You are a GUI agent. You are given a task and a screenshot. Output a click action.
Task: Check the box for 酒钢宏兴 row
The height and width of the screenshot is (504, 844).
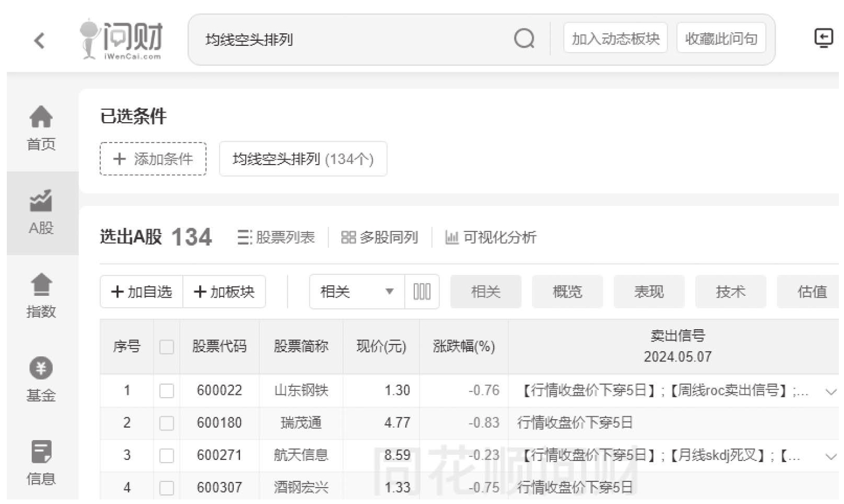[166, 488]
